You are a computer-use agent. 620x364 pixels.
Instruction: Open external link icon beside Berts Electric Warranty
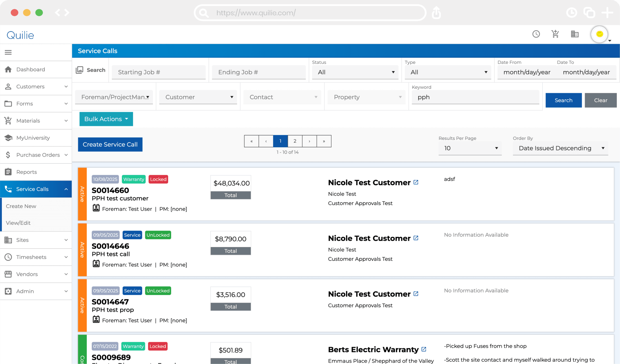(x=424, y=349)
